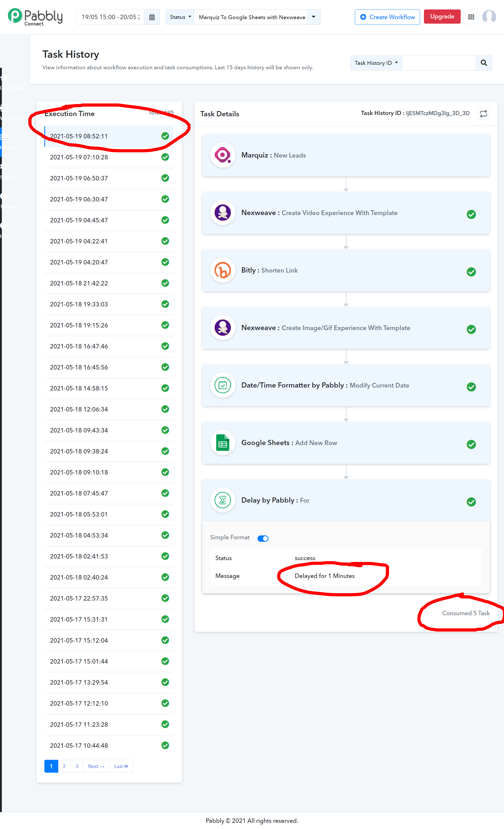The height and width of the screenshot is (829, 504).
Task: Click the Nexweave icon on the Video Experience step
Action: coord(223,213)
